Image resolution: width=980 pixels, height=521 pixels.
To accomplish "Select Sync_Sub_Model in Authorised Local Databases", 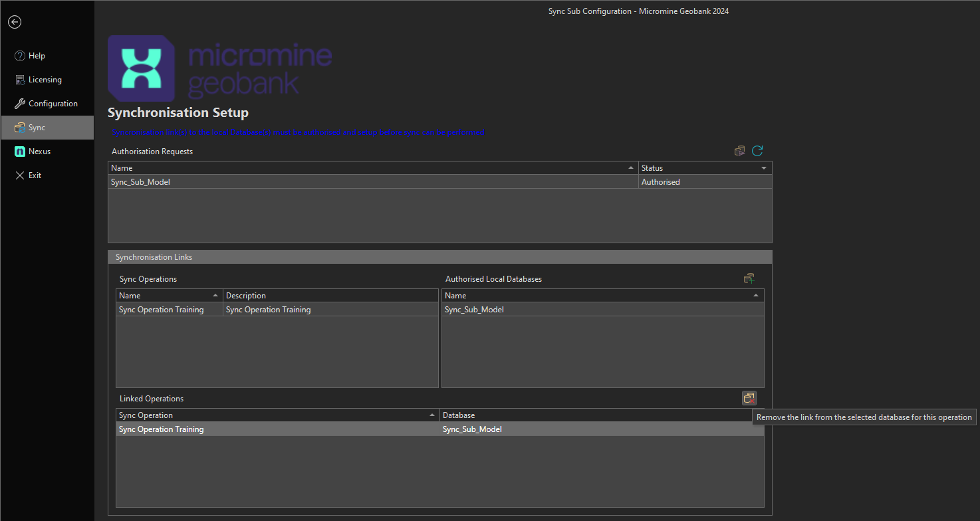I will pos(474,309).
